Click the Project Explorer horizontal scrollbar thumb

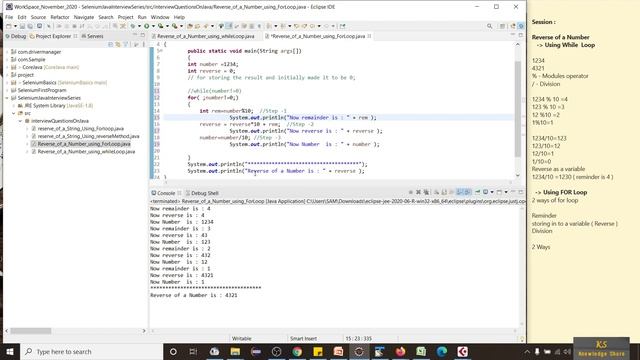pos(31,331)
